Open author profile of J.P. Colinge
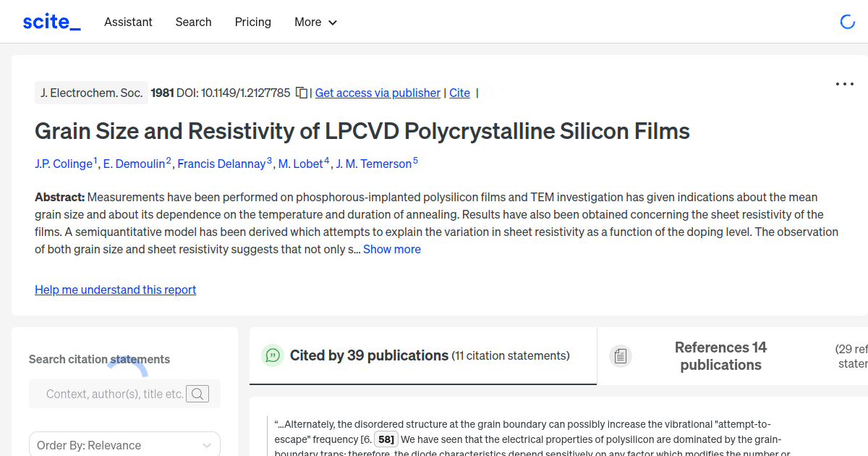 [x=64, y=164]
